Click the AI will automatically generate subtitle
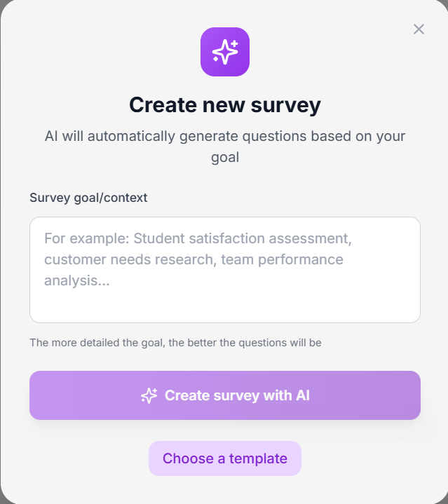The image size is (448, 504). [x=225, y=147]
